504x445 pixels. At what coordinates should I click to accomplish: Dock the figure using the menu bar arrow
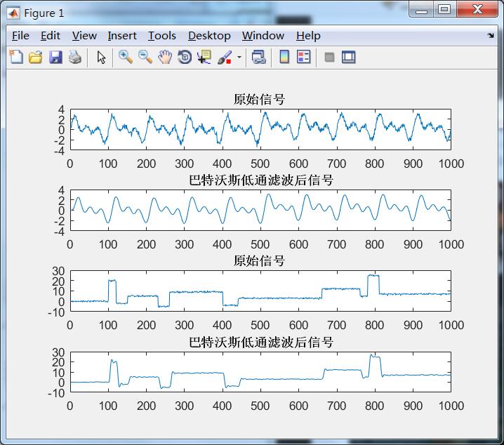[x=491, y=35]
